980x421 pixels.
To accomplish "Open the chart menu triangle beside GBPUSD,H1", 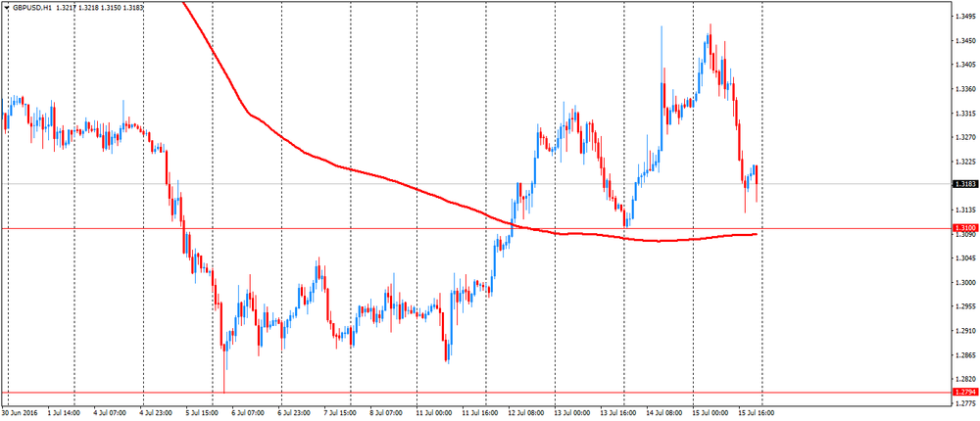I will (6, 8).
